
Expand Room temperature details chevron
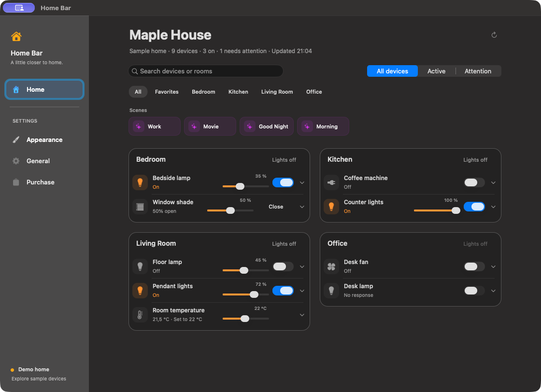click(x=302, y=315)
